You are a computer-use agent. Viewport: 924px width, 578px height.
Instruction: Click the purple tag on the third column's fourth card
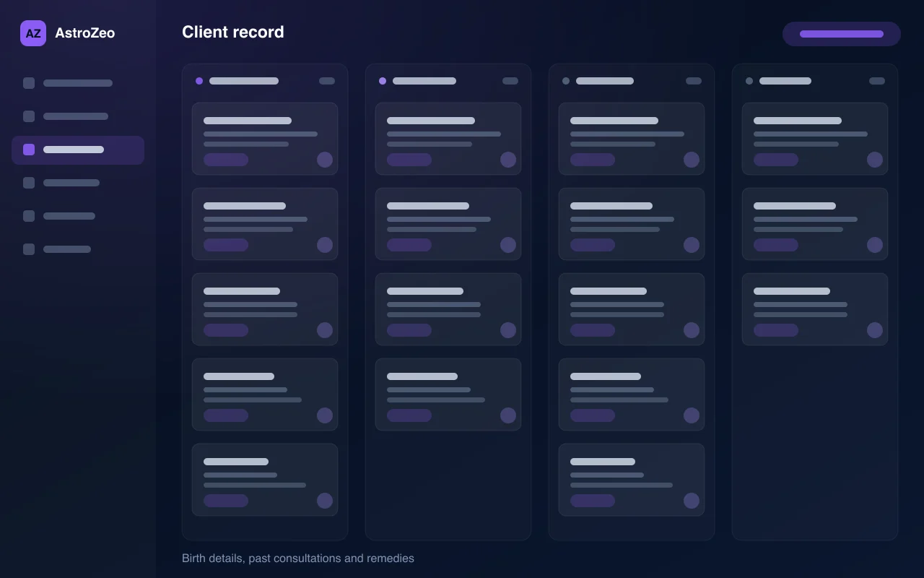(x=593, y=415)
